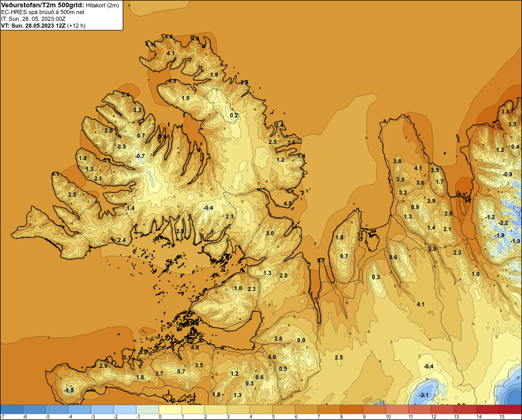Click the '12' legend tick label
The height and width of the screenshot is (420, 522).
(x=433, y=417)
